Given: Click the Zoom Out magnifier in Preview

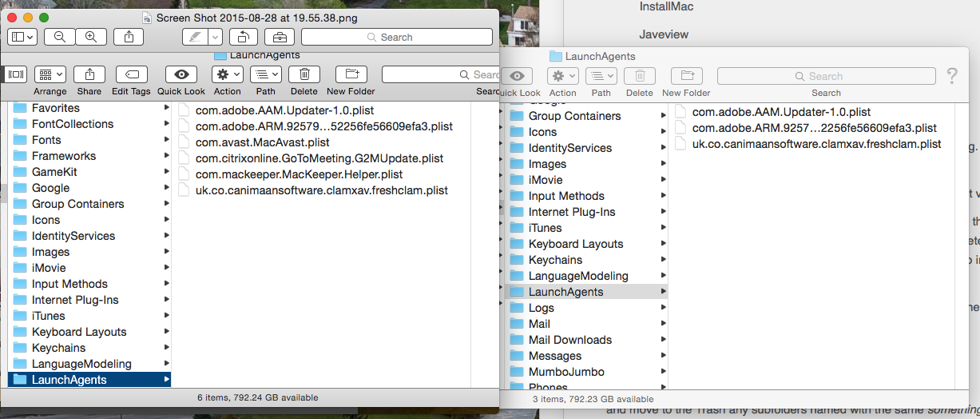Looking at the screenshot, I should pyautogui.click(x=60, y=37).
